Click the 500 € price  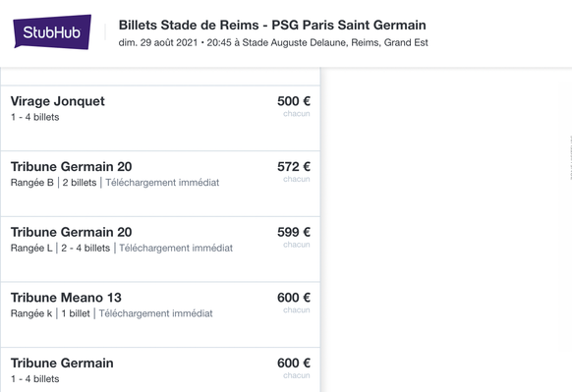[x=294, y=101]
